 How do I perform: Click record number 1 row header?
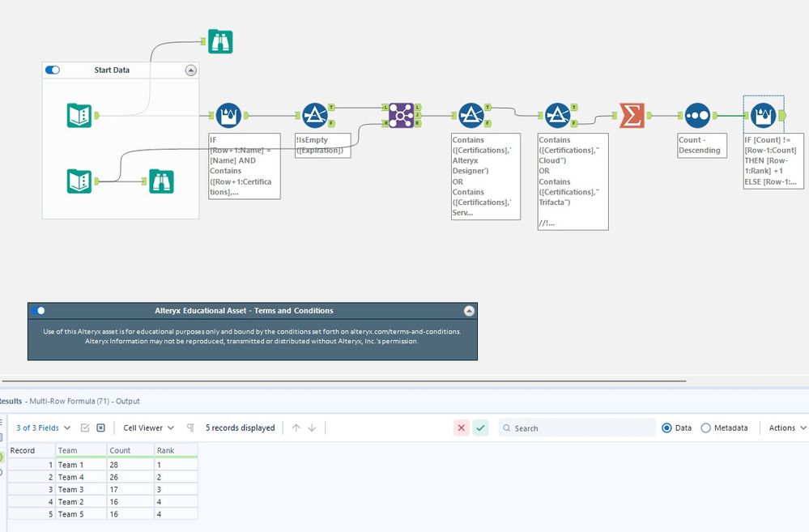pyautogui.click(x=31, y=465)
